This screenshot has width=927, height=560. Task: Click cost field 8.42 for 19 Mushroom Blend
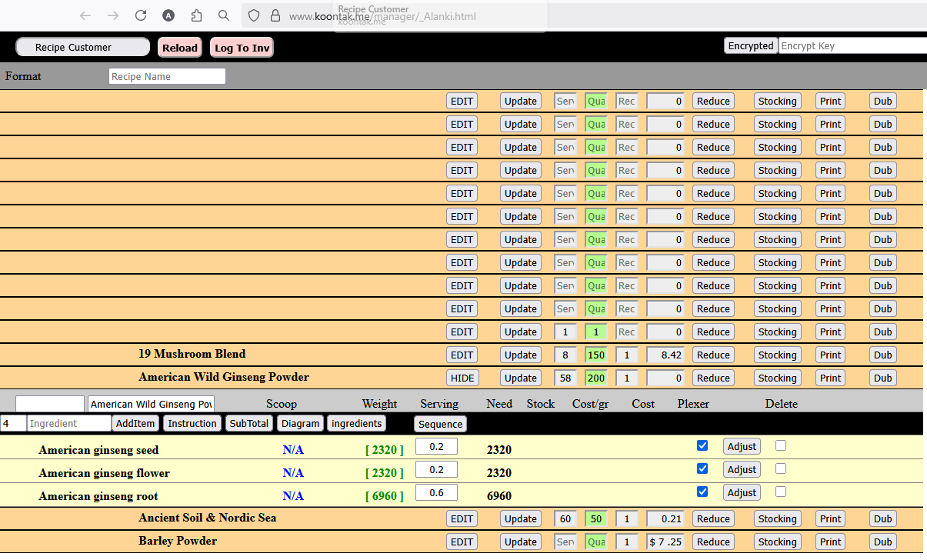pos(665,355)
